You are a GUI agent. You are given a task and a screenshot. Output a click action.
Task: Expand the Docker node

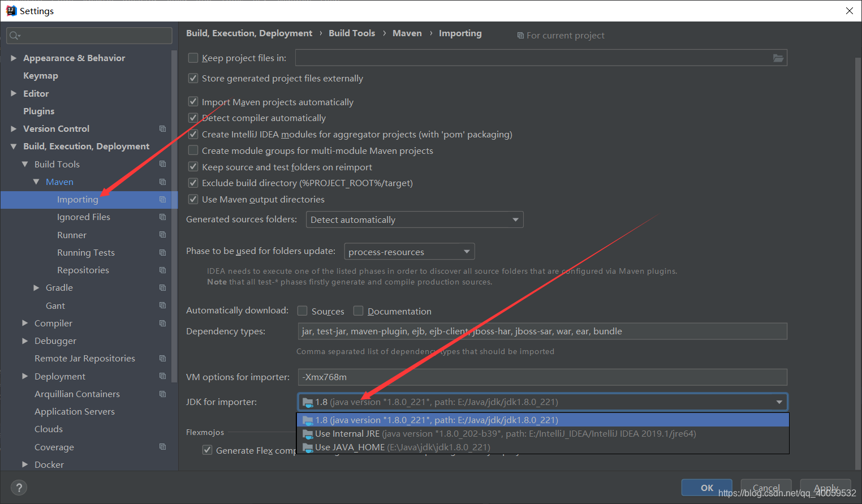[25, 464]
